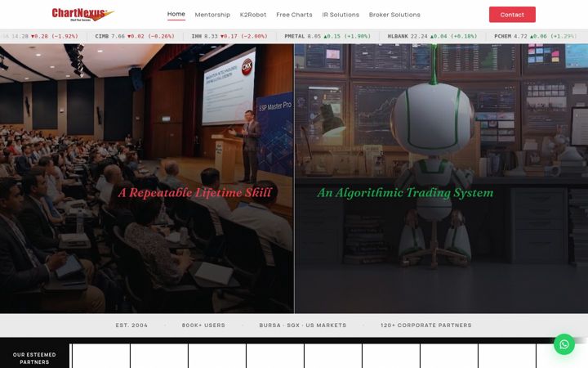Select the PMETAL ticker quote
The height and width of the screenshot is (368, 588).
[x=327, y=37]
